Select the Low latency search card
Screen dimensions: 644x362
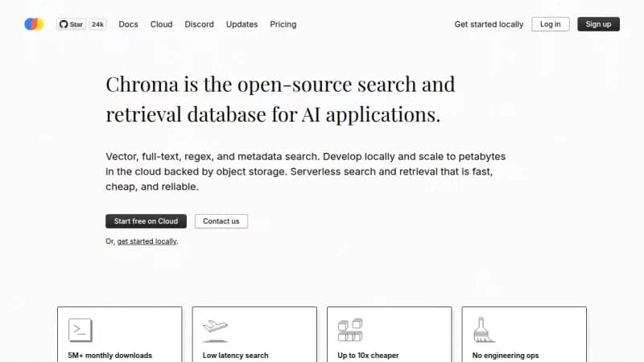[x=254, y=334]
